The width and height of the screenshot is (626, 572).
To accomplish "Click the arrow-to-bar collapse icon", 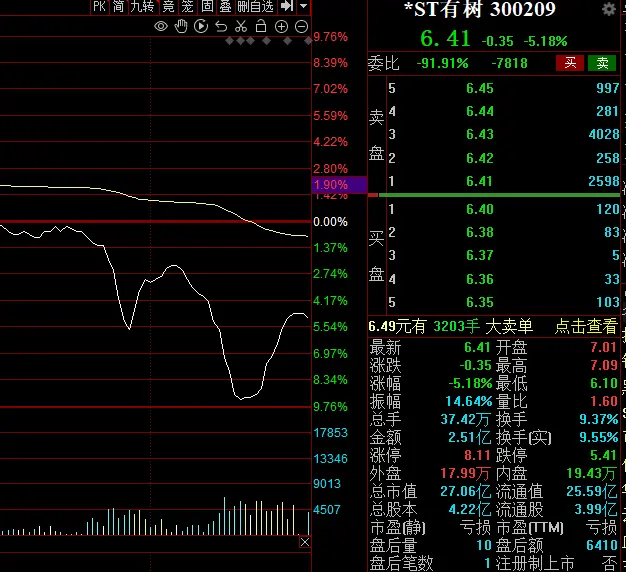I will click(287, 6).
